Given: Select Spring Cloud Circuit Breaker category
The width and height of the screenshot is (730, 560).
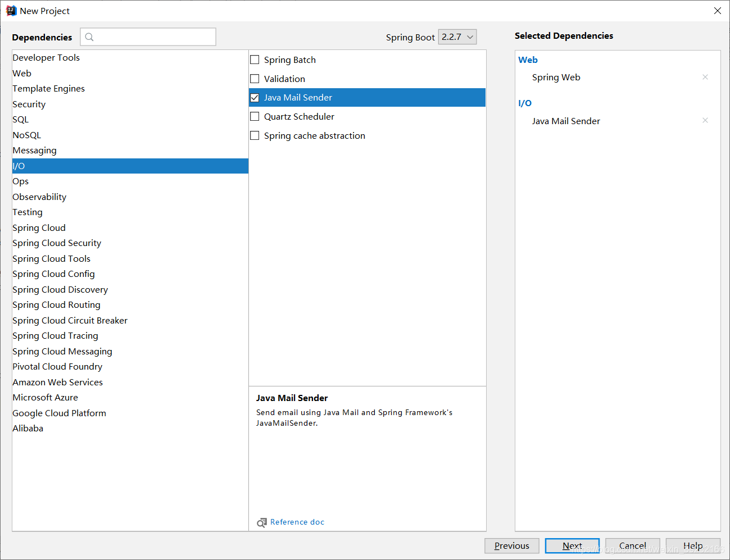Looking at the screenshot, I should coord(130,320).
